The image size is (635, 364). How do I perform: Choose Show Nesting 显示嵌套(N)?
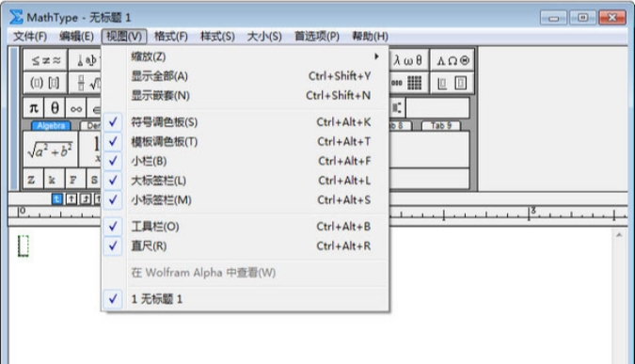coord(246,95)
